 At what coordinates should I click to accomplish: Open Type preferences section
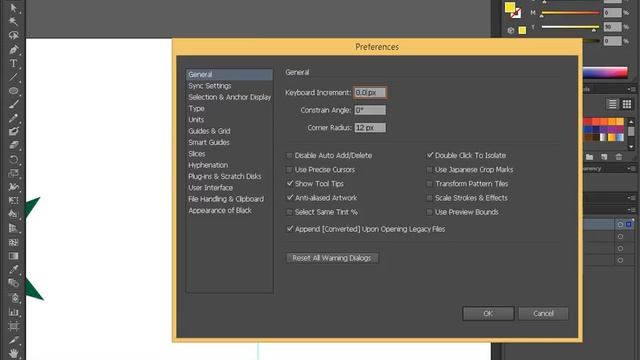[196, 109]
